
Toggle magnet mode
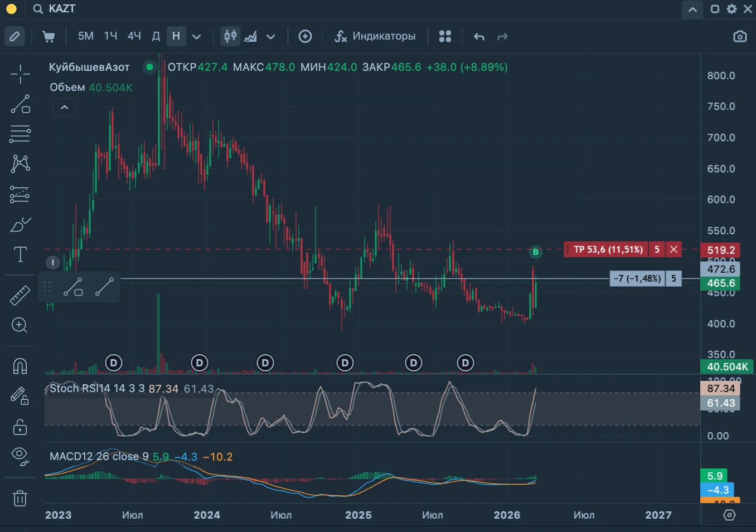point(20,366)
